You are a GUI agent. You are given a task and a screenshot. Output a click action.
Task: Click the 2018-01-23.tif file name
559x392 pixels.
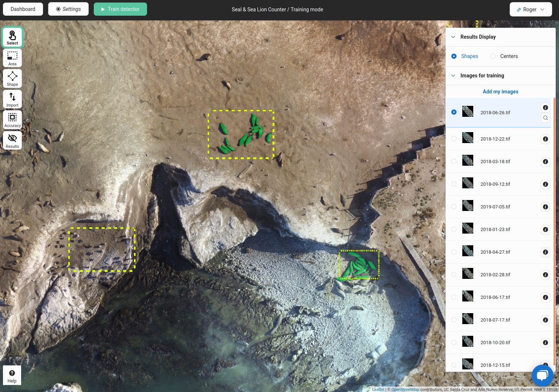pyautogui.click(x=495, y=230)
